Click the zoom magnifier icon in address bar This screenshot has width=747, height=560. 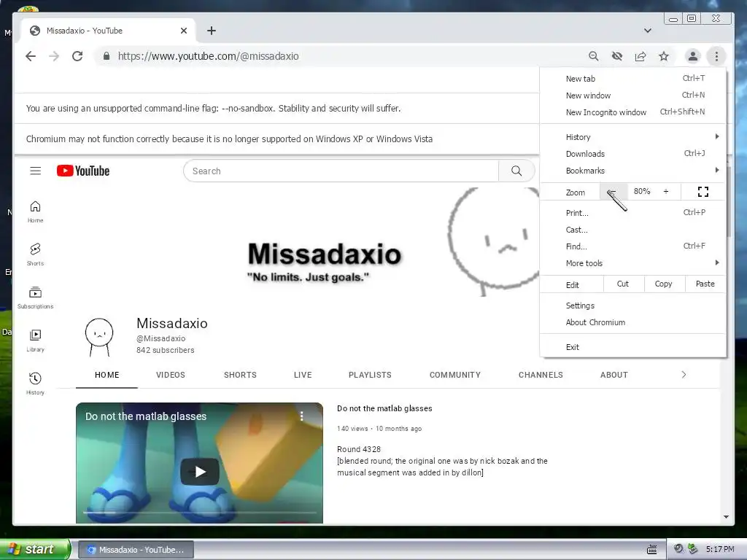(x=594, y=56)
